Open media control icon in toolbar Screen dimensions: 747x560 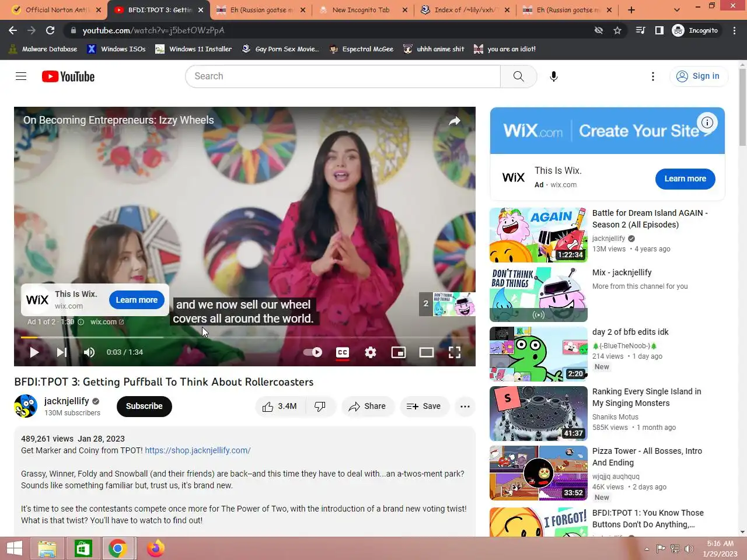(x=640, y=30)
